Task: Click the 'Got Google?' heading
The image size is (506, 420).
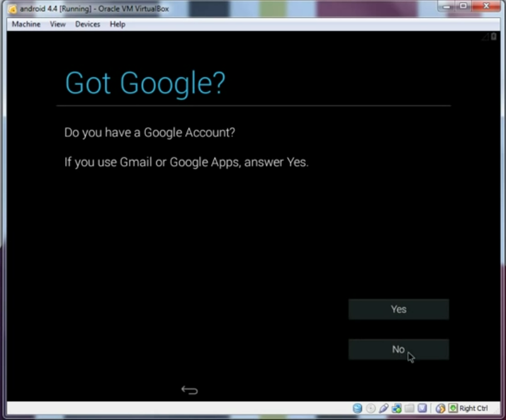Action: tap(145, 83)
